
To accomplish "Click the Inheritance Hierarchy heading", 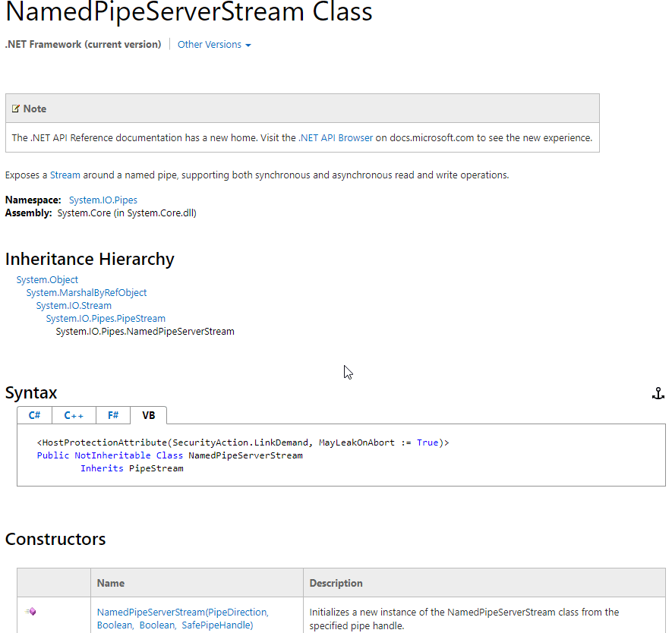I will [90, 260].
